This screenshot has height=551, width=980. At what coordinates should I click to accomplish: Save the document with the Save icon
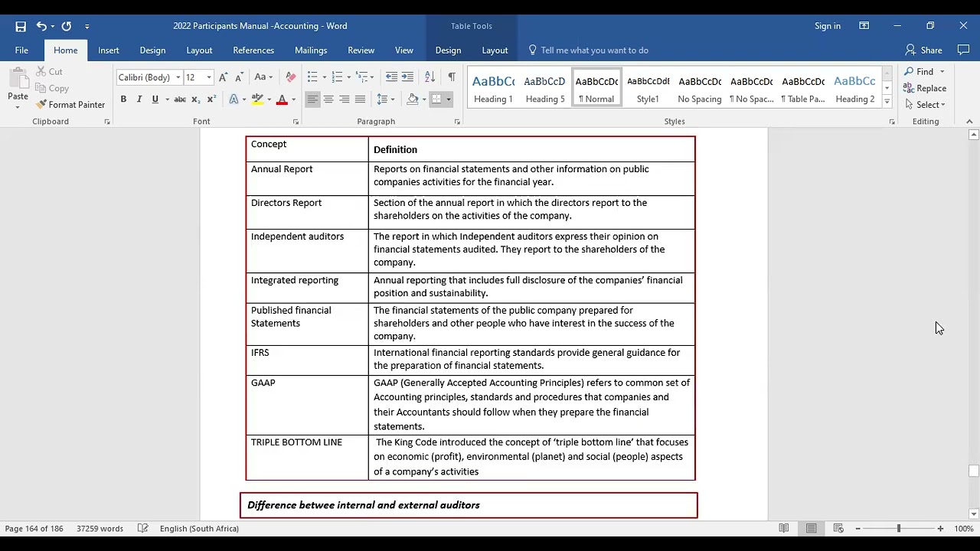pos(21,26)
